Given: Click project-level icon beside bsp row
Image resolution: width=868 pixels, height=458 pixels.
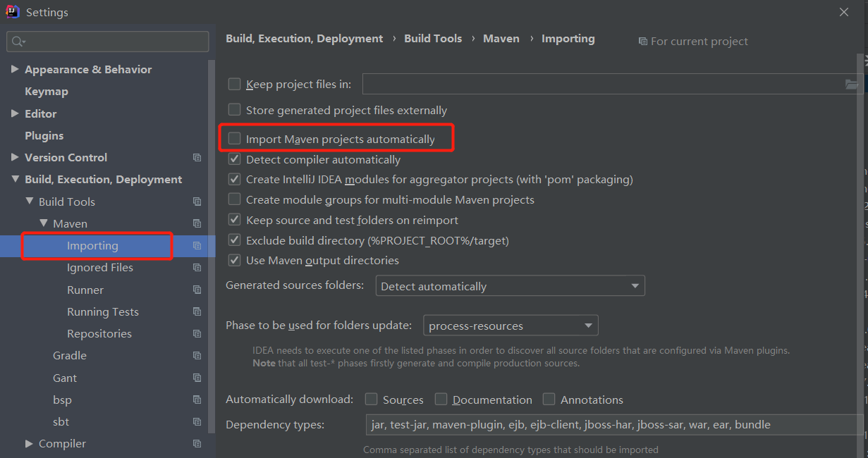Looking at the screenshot, I should pos(197,400).
